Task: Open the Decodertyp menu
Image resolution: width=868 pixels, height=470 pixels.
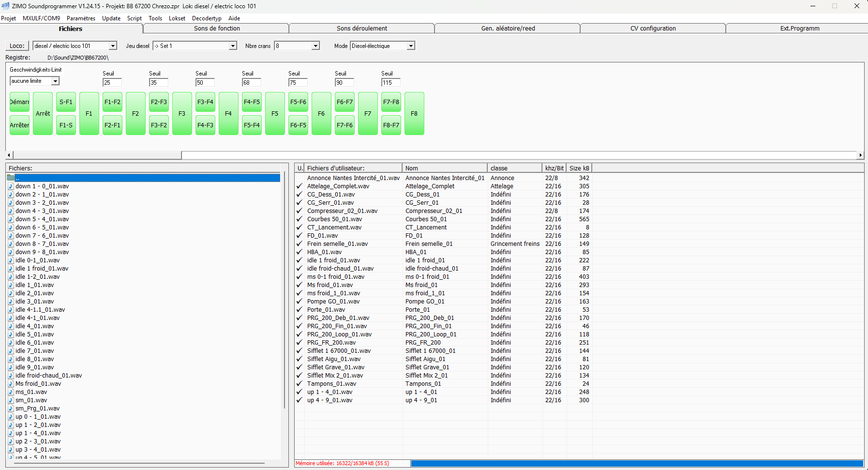Action: pyautogui.click(x=207, y=18)
